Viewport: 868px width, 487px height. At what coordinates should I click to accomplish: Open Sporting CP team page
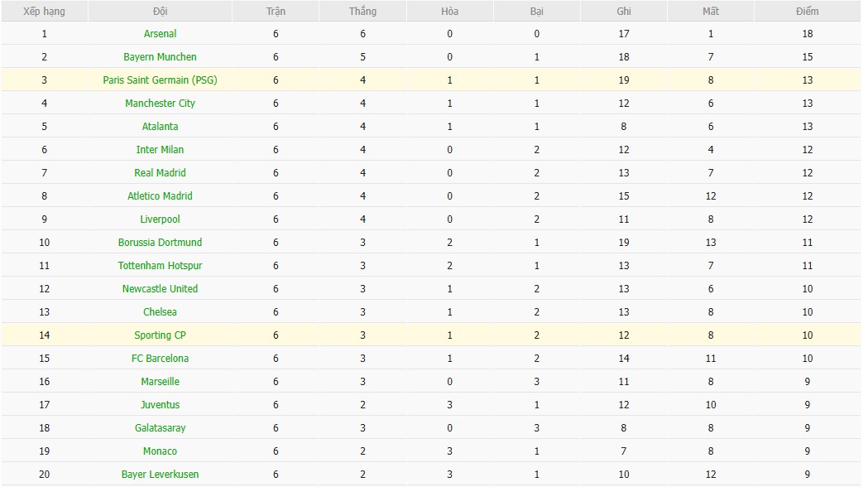[x=160, y=335]
